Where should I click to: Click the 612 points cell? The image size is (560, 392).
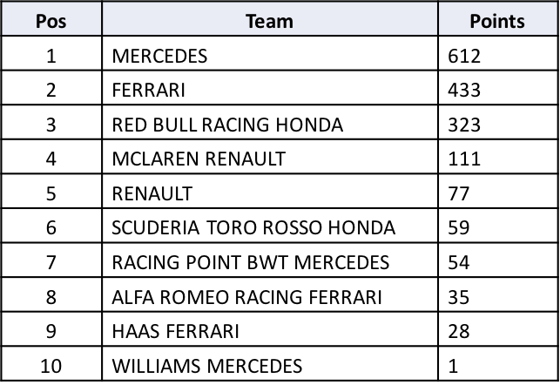pos(498,53)
